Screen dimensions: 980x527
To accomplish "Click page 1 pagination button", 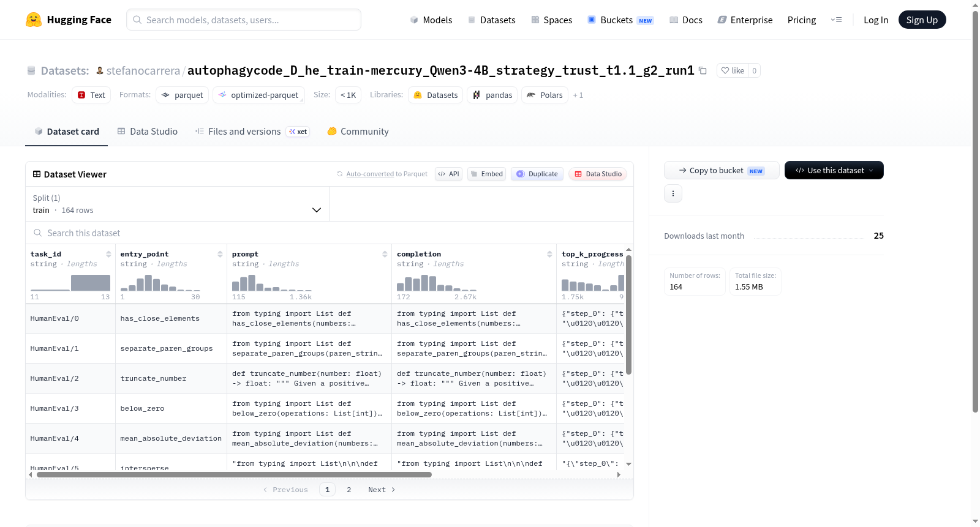I will point(327,490).
